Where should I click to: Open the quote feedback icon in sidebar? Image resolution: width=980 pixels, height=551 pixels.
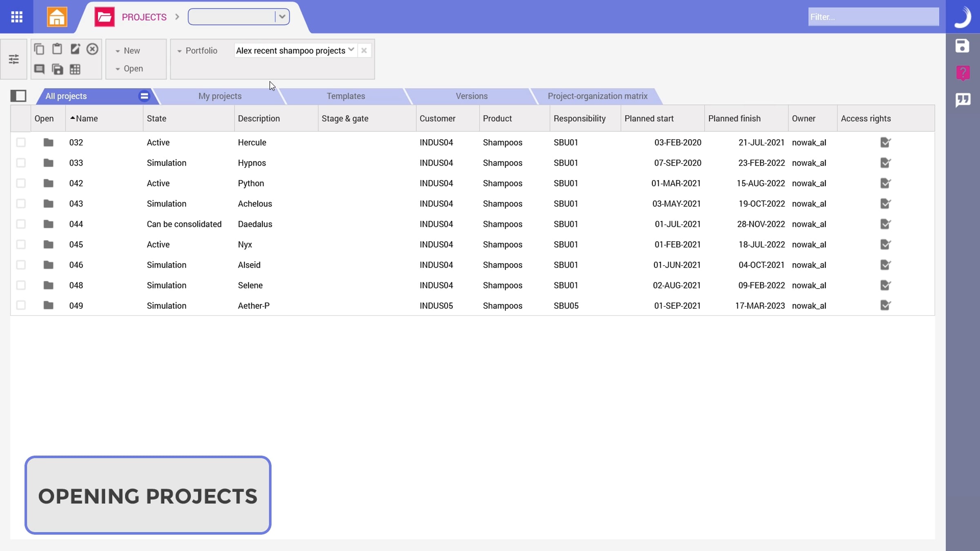(x=963, y=100)
